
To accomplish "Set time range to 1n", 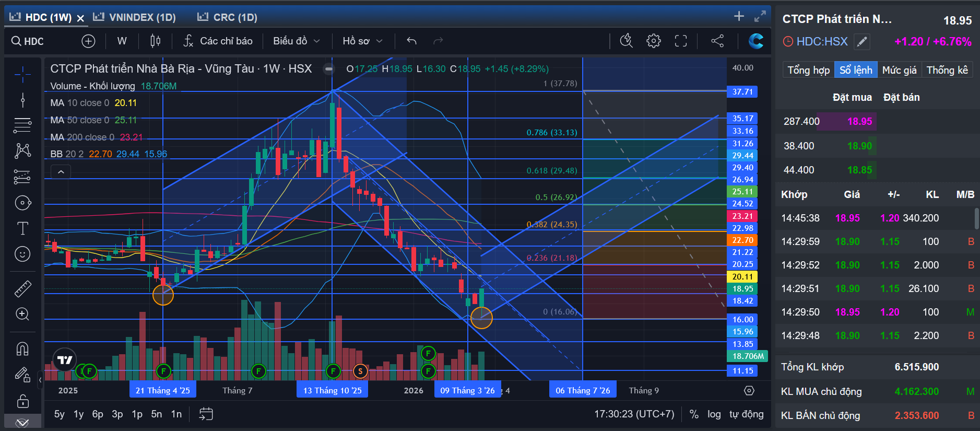I will [176, 414].
